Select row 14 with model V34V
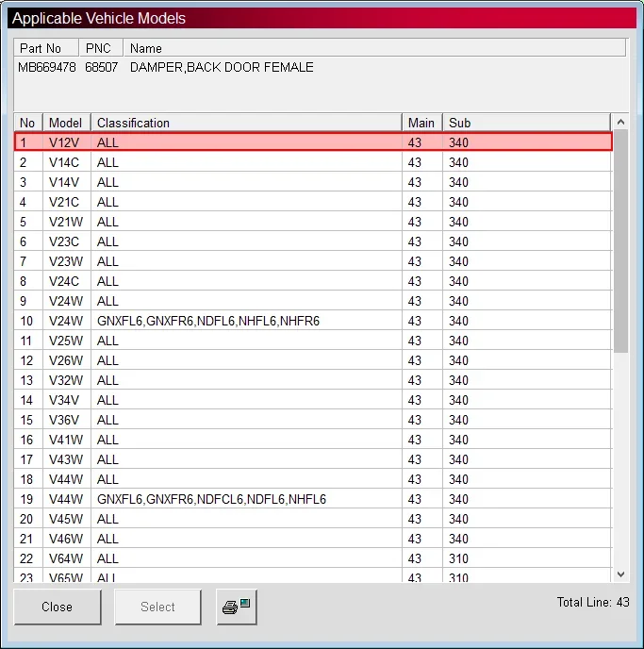644x649 pixels. (313, 400)
